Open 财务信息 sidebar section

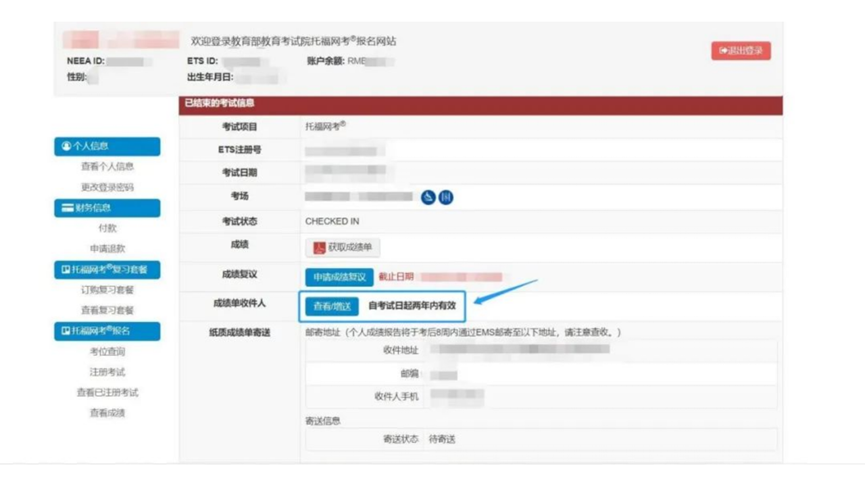(x=107, y=208)
